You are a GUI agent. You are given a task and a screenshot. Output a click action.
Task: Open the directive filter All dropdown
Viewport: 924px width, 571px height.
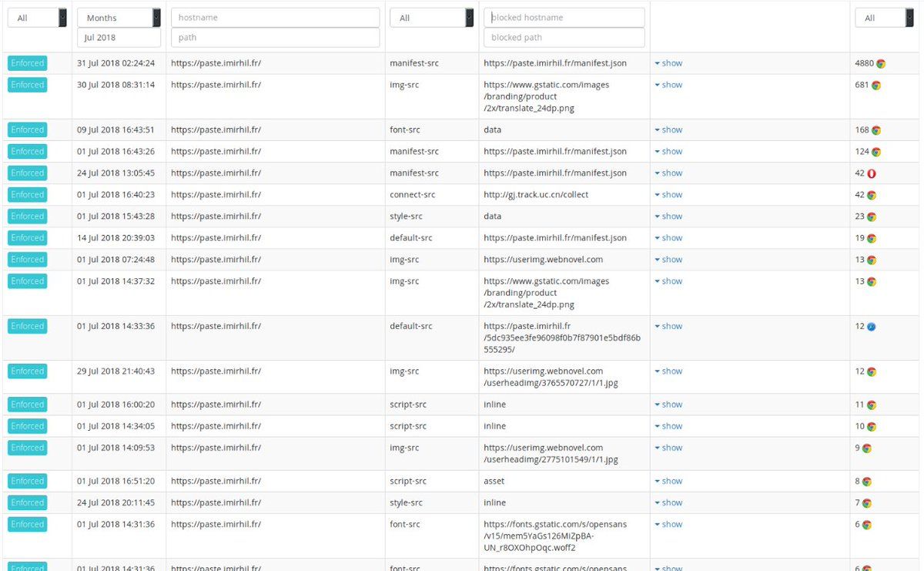431,18
